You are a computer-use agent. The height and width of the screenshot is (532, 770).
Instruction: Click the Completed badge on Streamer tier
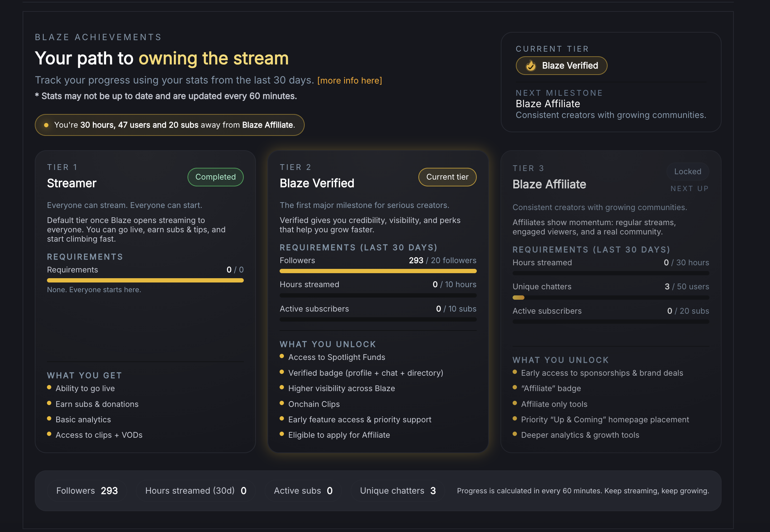click(x=215, y=177)
